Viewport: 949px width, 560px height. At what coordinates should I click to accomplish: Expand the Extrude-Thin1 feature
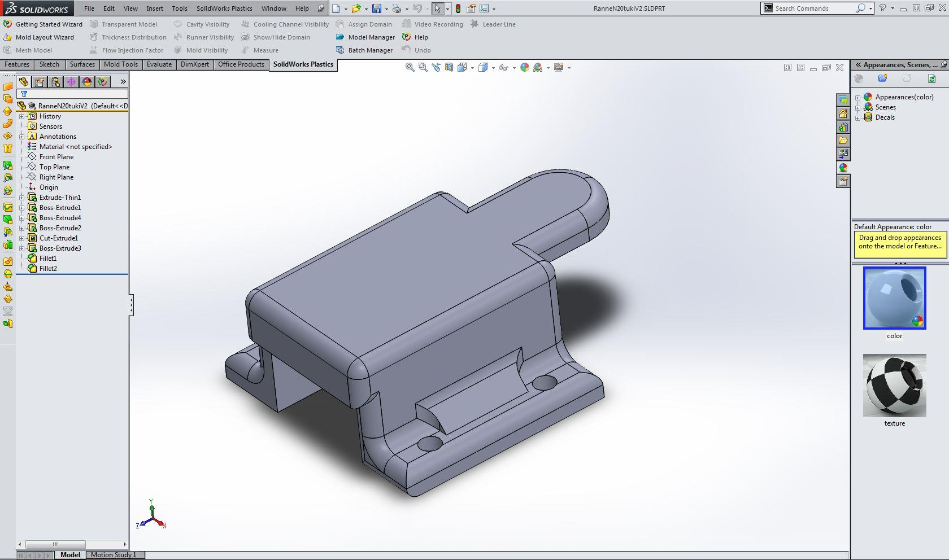pyautogui.click(x=22, y=198)
